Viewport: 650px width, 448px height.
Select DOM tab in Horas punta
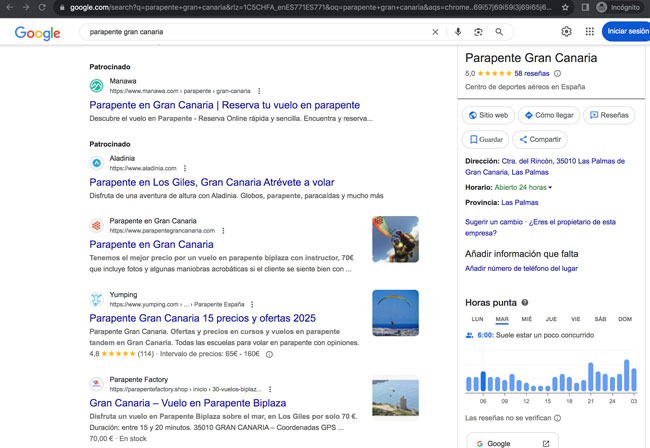point(625,319)
